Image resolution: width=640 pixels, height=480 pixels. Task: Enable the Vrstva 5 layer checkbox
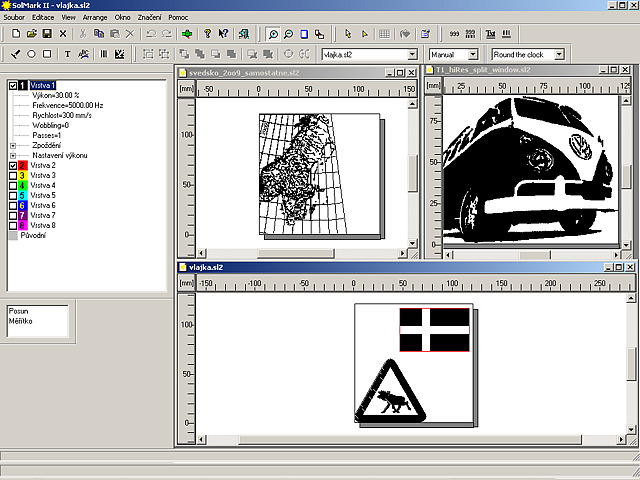[x=13, y=196]
